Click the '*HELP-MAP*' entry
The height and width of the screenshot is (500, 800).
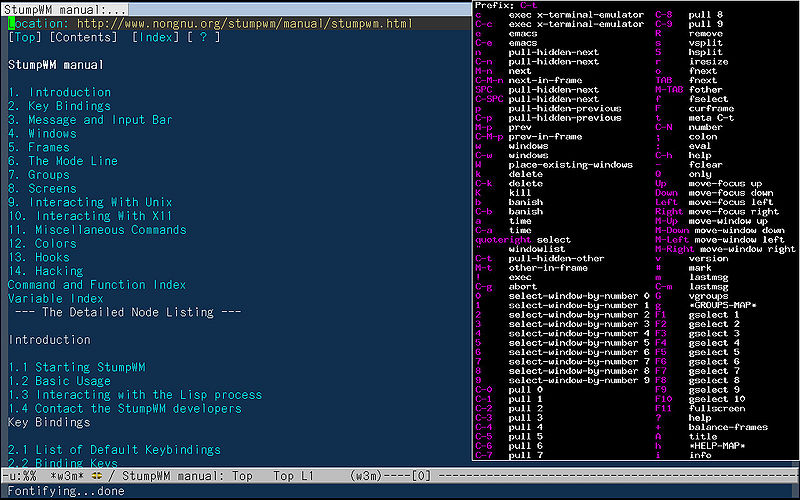click(717, 446)
